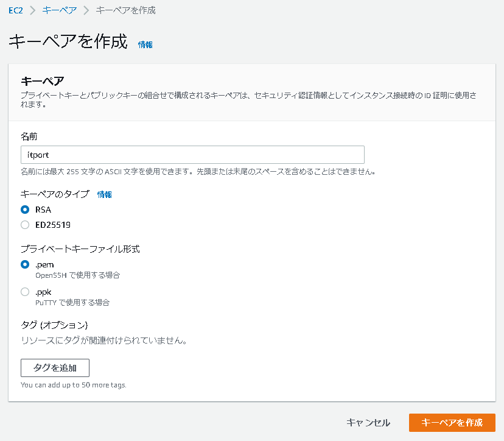Select the RSA key pair type
Screen dimensions: 504x441
25,210
